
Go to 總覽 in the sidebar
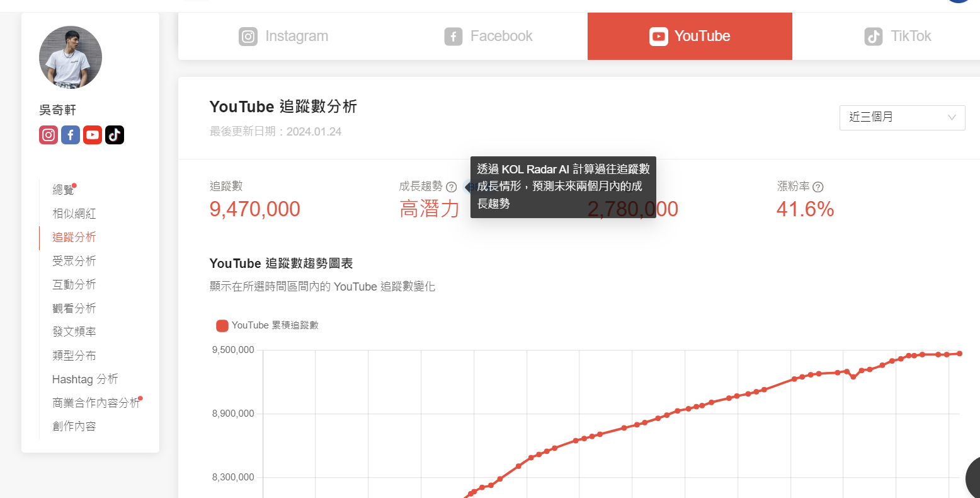[x=63, y=190]
